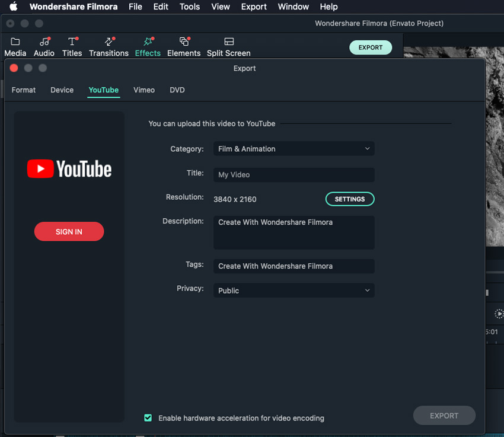Open the Export menu in menu bar

point(254,7)
